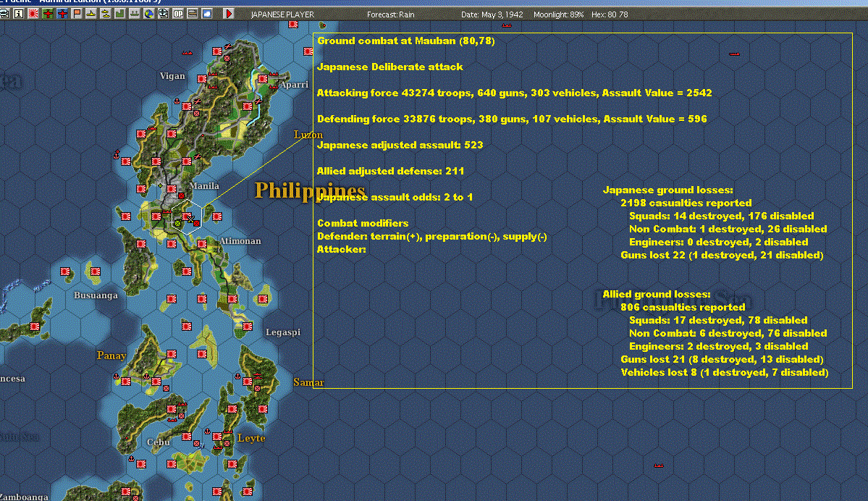
Task: Click the railroad track toolbar icon
Action: [x=192, y=14]
